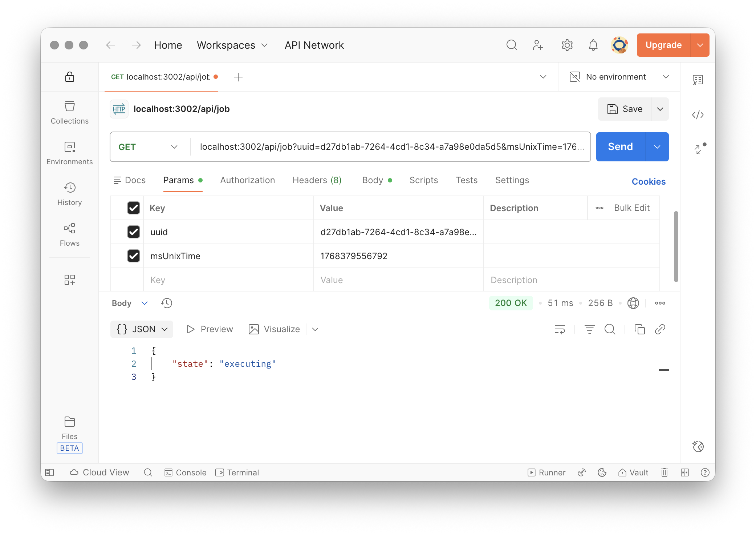Screen dimensions: 756x535
Task: Open the Collections sidebar panel
Action: 69,112
